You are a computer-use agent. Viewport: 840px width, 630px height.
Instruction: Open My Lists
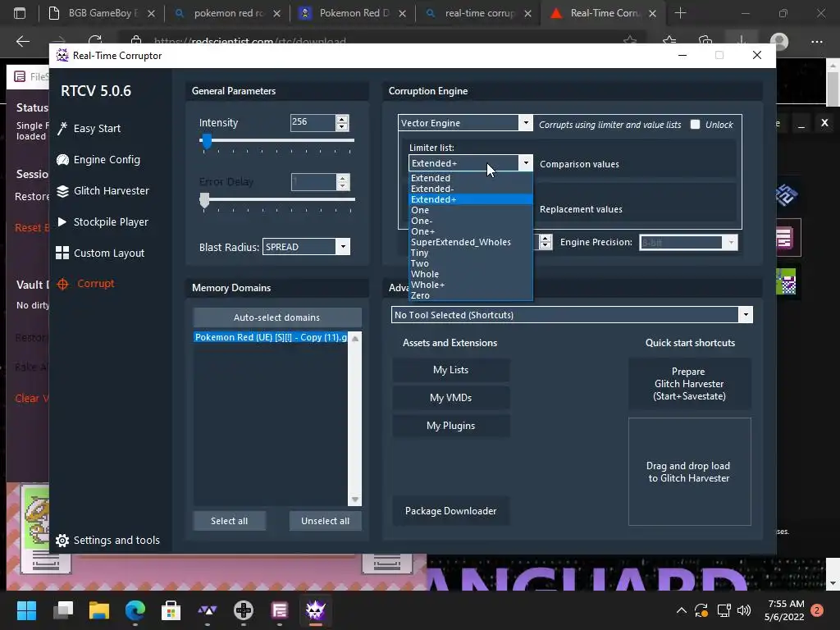[x=450, y=370]
